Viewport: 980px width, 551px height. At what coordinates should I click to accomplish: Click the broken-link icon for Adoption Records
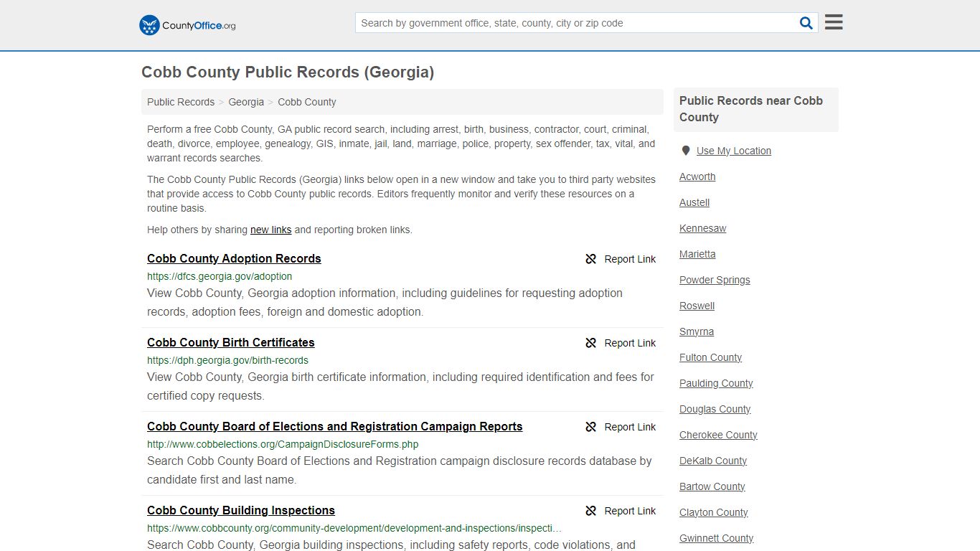pos(591,259)
